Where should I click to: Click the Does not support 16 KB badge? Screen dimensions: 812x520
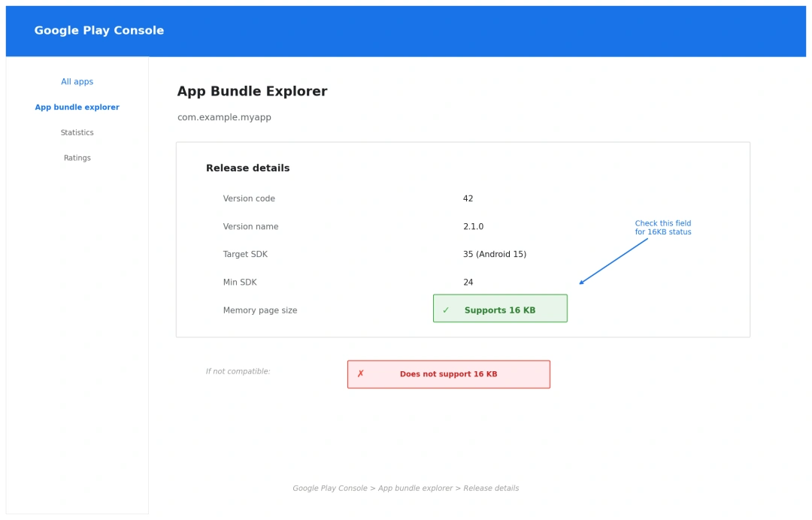tap(448, 373)
